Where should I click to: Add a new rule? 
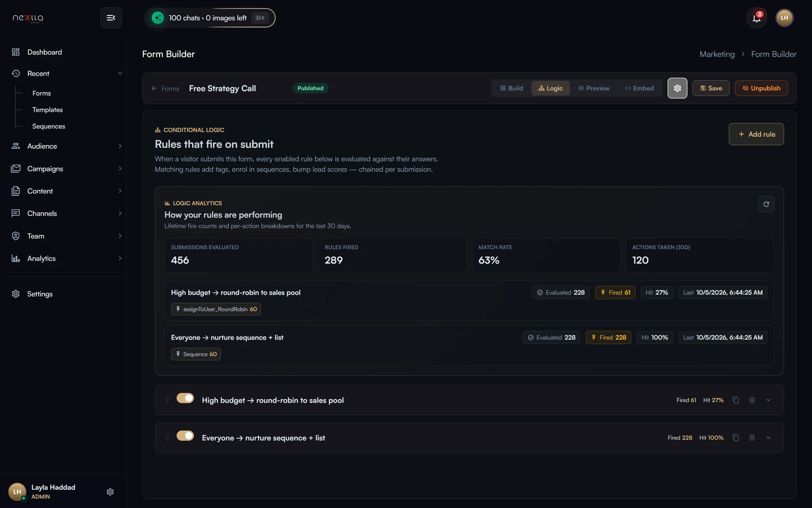click(x=756, y=134)
